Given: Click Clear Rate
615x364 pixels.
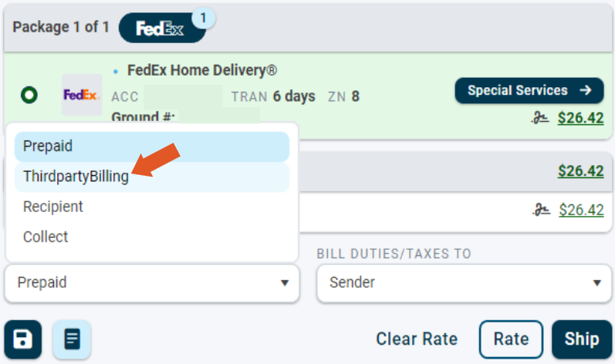Looking at the screenshot, I should pos(417,339).
